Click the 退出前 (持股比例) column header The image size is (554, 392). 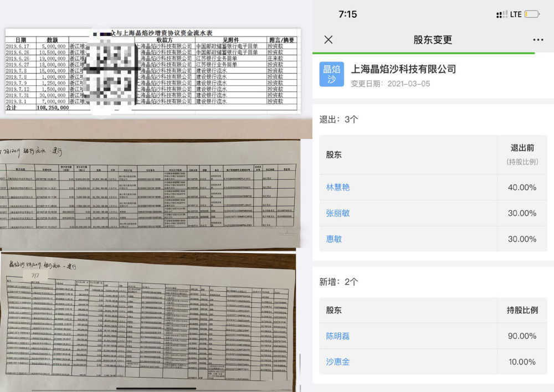click(x=522, y=154)
